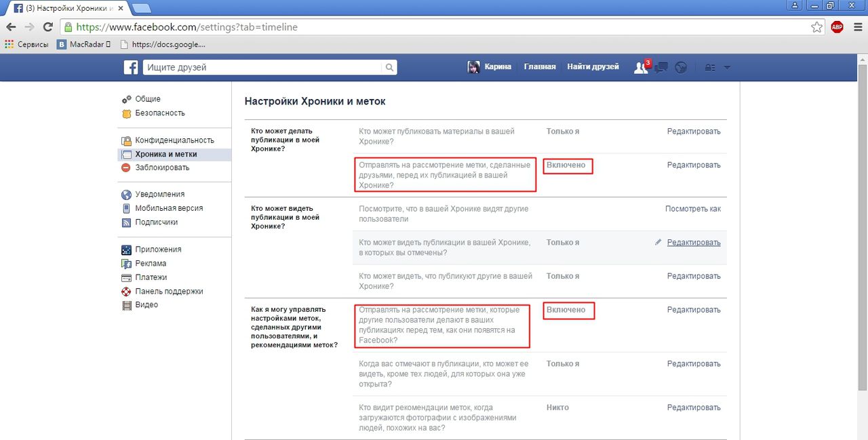868x440 pixels.
Task: Open MacRadar bookmark
Action: (x=83, y=45)
